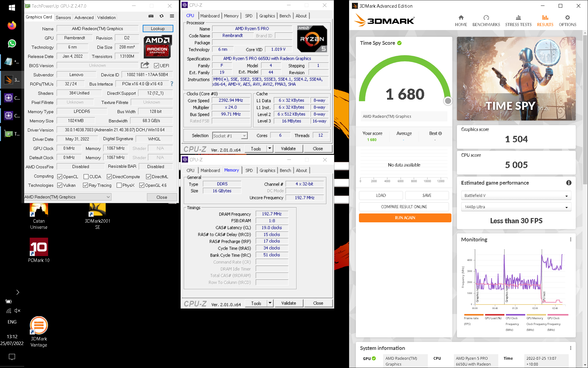Click the Bus Interface question mark
Image resolution: width=588 pixels, height=368 pixels.
coord(172,84)
